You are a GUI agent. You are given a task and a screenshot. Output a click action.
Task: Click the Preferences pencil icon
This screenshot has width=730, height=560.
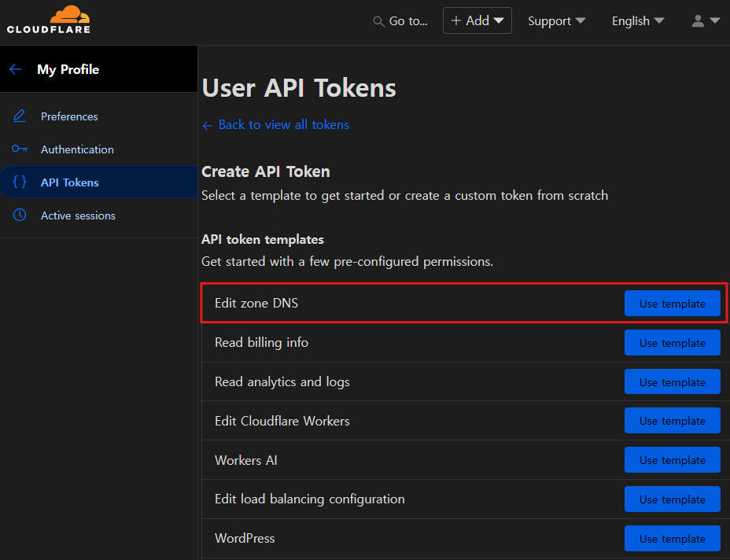tap(20, 116)
